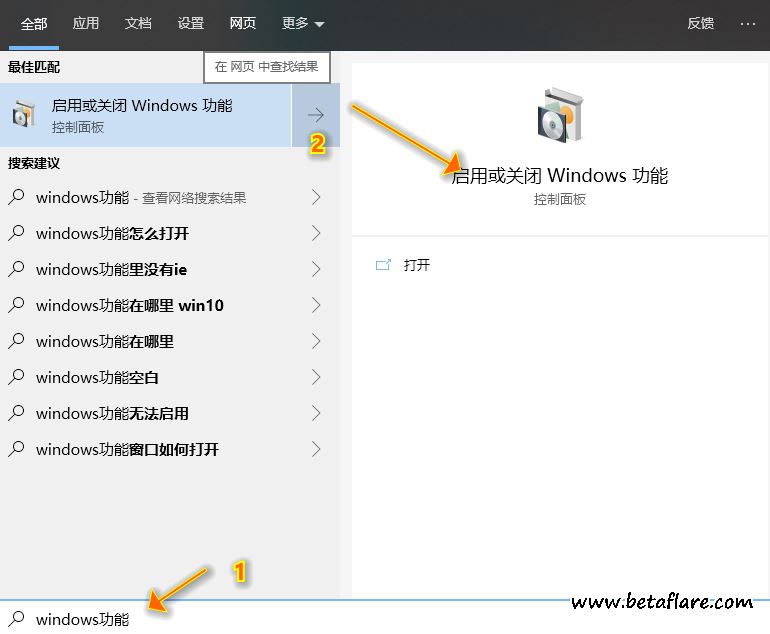Click the 反馈 feedback button

700,23
